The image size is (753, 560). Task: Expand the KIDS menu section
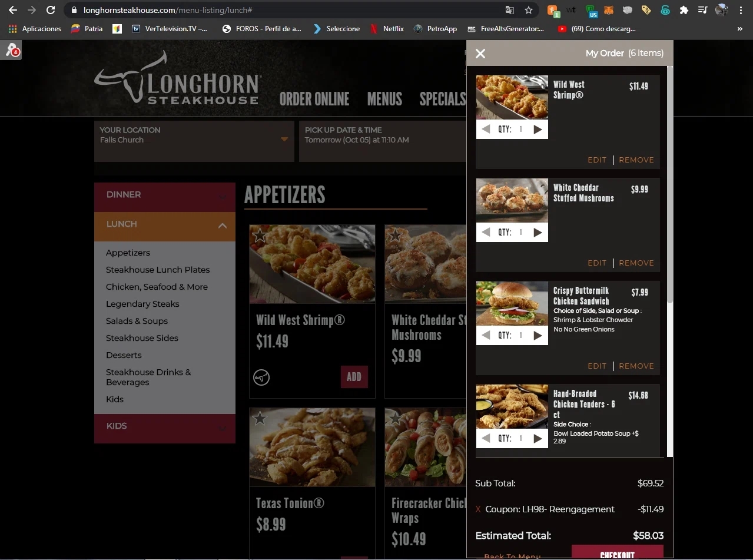point(164,426)
